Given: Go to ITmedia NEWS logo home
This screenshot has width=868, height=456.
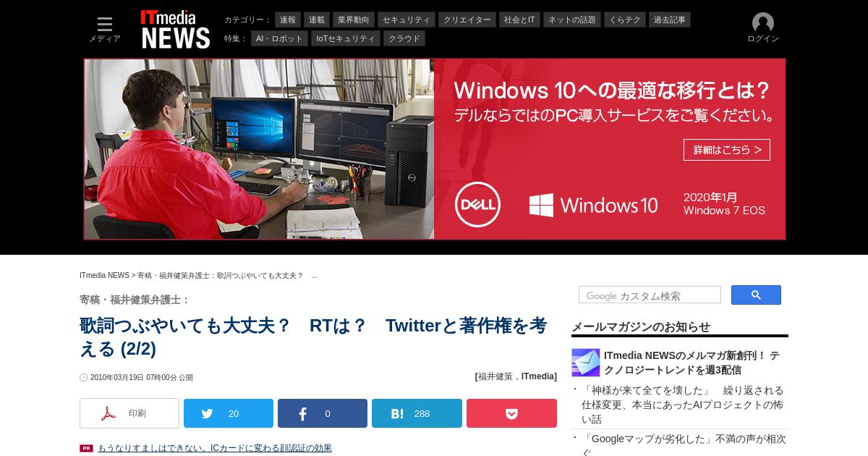Looking at the screenshot, I should pyautogui.click(x=176, y=30).
